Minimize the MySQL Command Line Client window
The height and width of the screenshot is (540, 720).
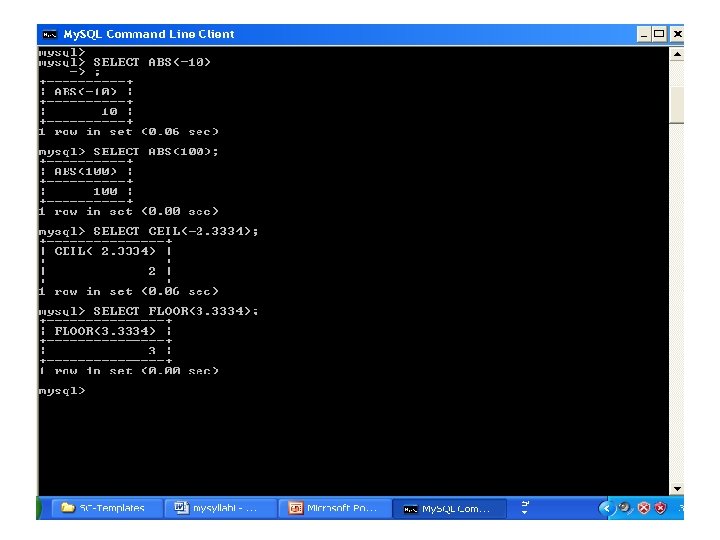[x=644, y=34]
